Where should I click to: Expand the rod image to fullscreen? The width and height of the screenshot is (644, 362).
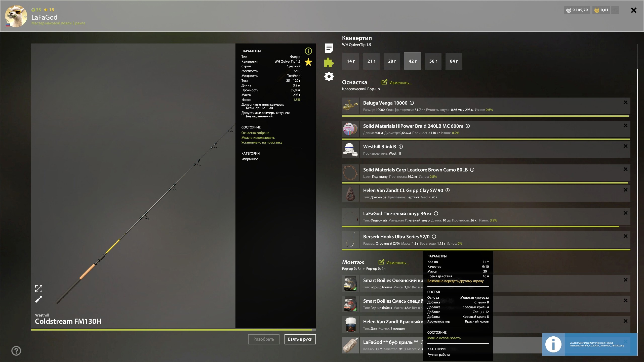(x=38, y=289)
